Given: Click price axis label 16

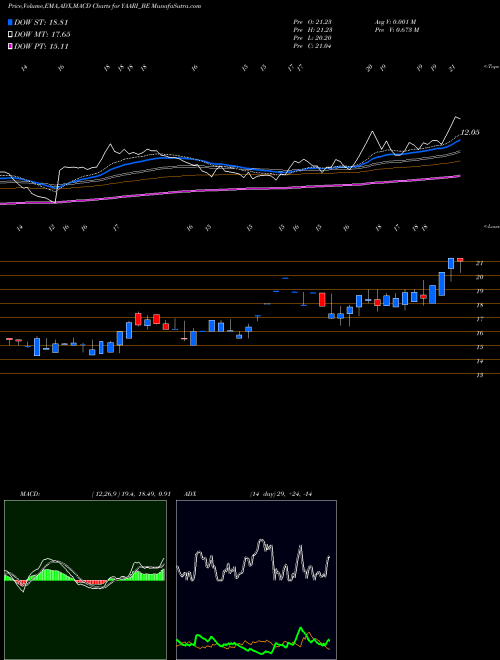Looking at the screenshot, I should (x=479, y=333).
